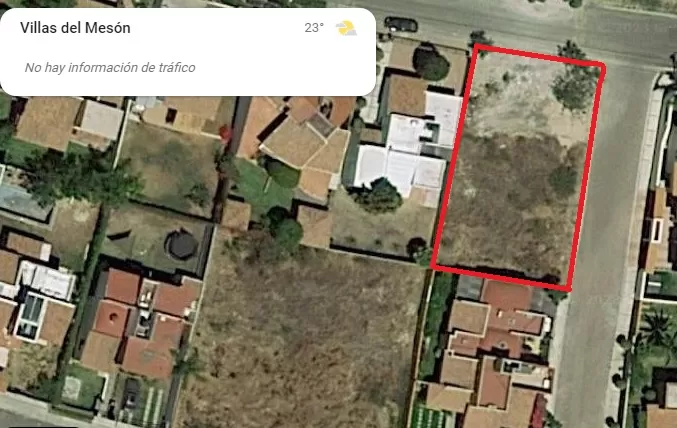Click the small bush midway along the lot's right edge

click(x=563, y=180)
